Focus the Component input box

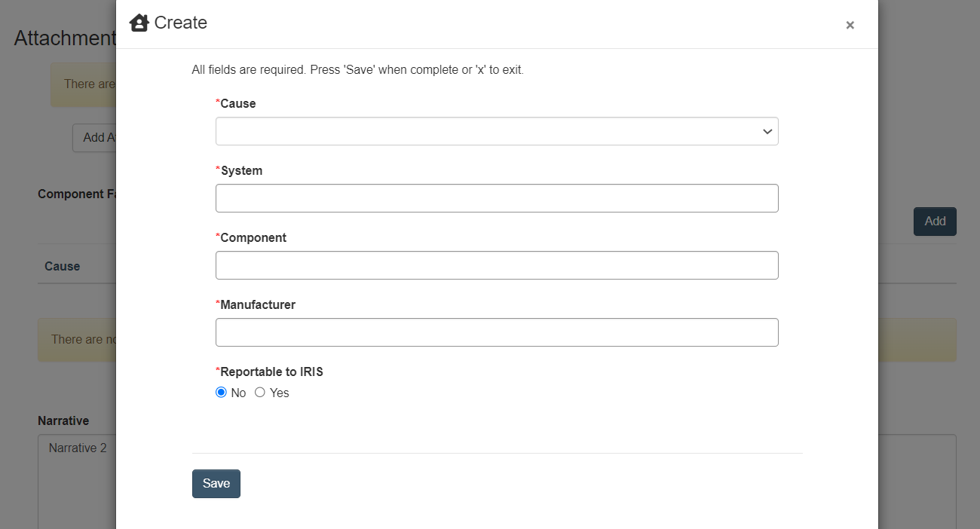(497, 265)
